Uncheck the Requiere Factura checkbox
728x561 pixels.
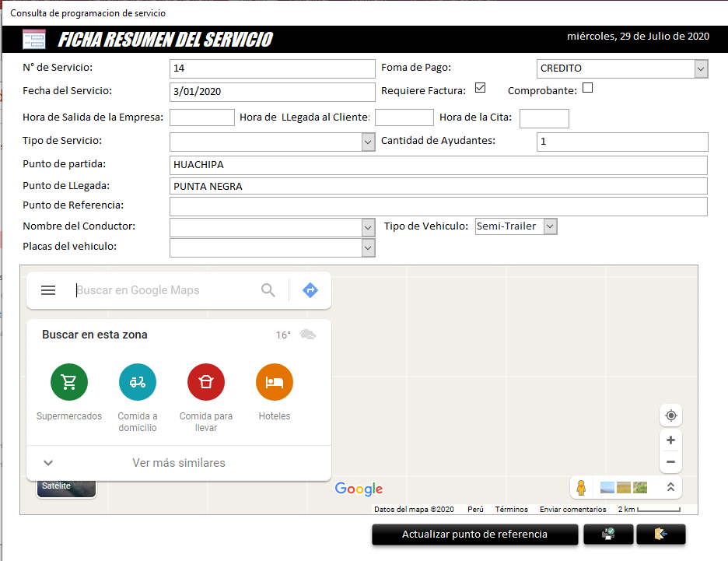(480, 88)
